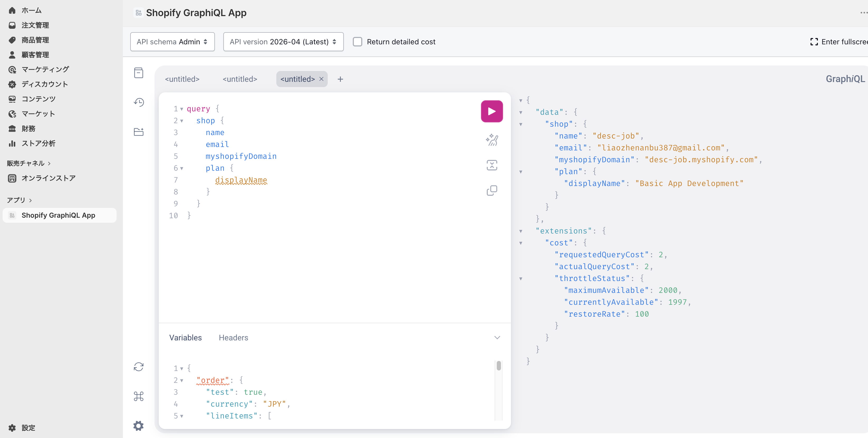Open the query History icon
This screenshot has height=438, width=868.
(138, 102)
